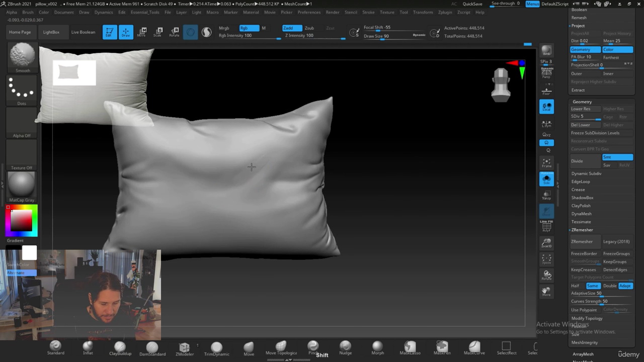Click the Rotate navigation button on right shelf
The width and height of the screenshot is (644, 362).
click(546, 276)
